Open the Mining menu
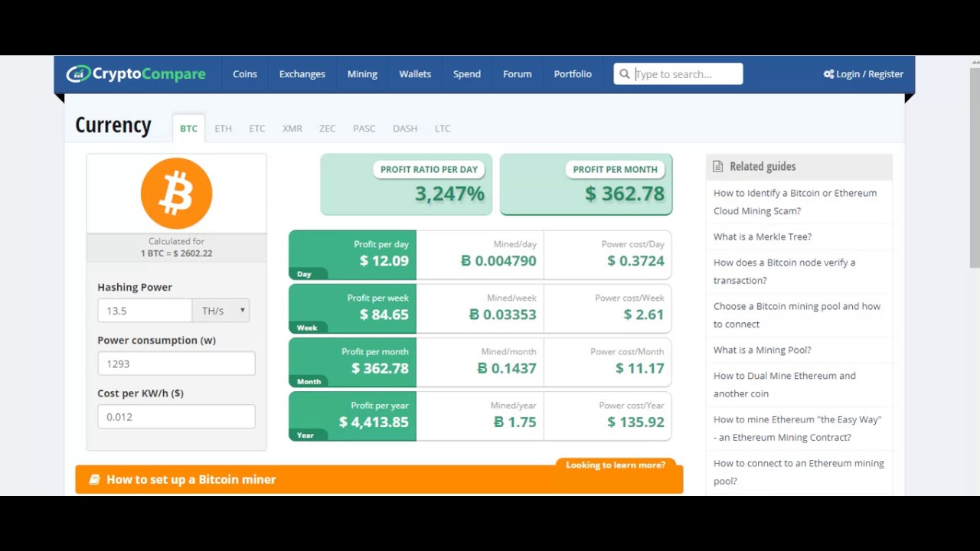Screen dimensions: 980x551 pos(362,74)
